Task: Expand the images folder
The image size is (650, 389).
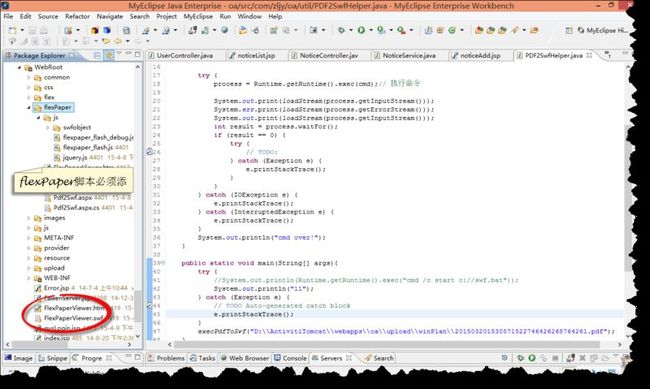Action: click(x=29, y=218)
